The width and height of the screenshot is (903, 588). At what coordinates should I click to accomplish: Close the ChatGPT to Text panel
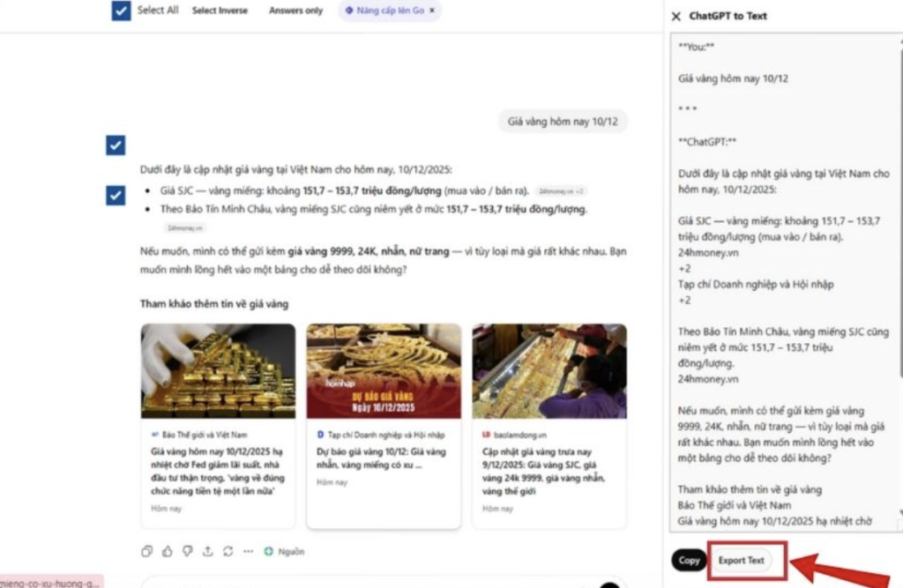676,16
